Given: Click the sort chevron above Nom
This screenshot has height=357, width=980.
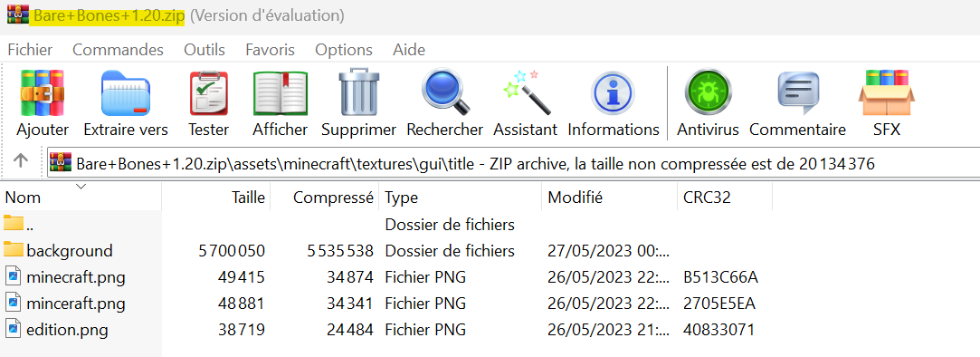Looking at the screenshot, I should pos(81,186).
